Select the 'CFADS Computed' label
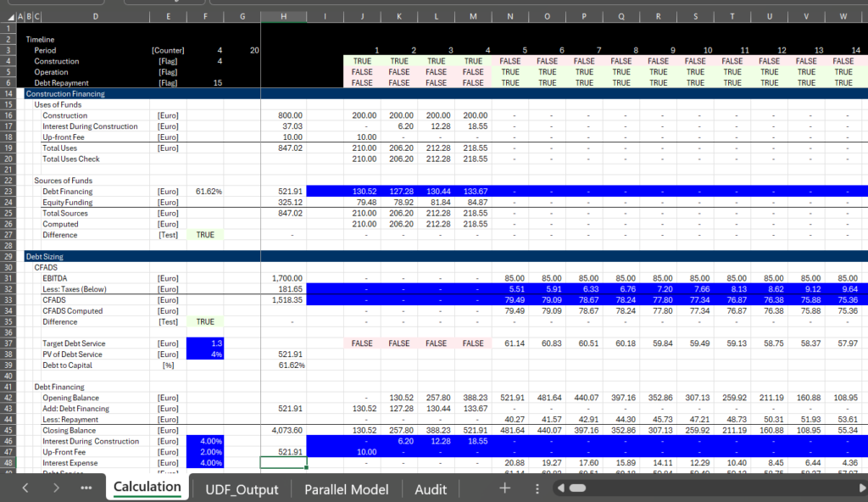Image resolution: width=868 pixels, height=502 pixels. [x=73, y=311]
